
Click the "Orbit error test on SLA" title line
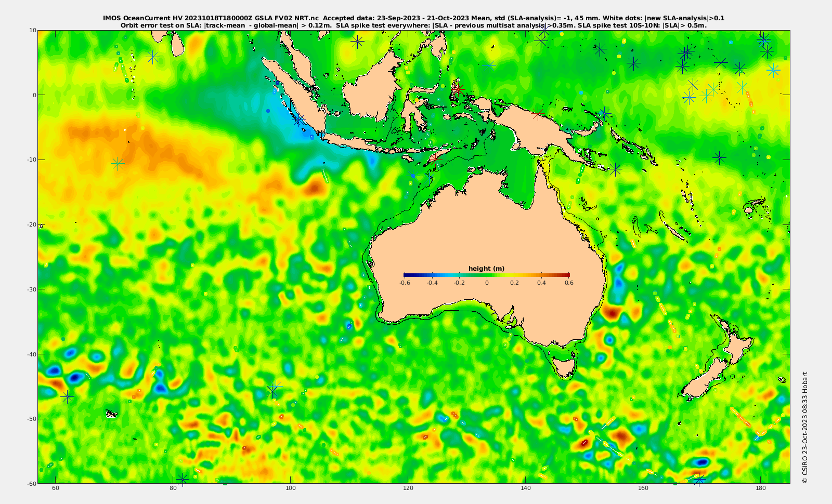(413, 25)
